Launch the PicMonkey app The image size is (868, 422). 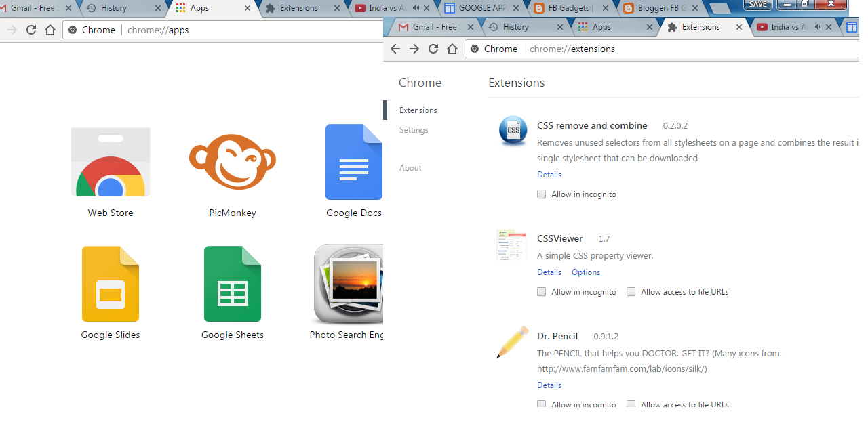233,162
